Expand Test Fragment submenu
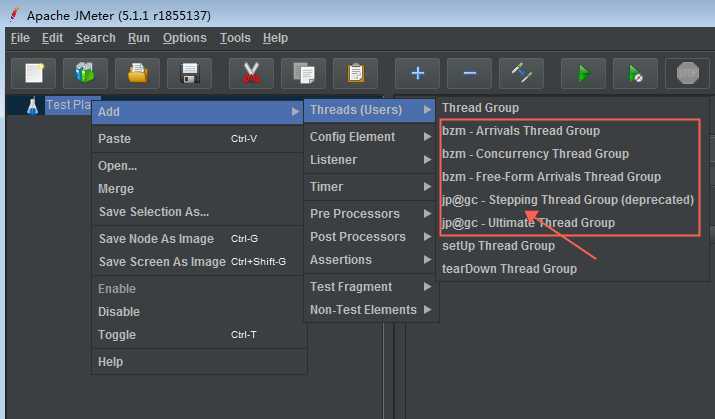 (x=370, y=286)
